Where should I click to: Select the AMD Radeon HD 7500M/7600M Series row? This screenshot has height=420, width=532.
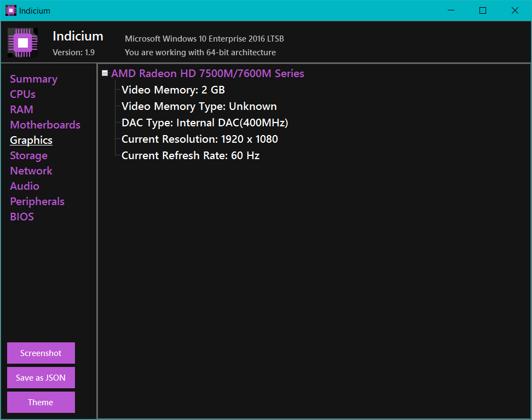point(207,74)
